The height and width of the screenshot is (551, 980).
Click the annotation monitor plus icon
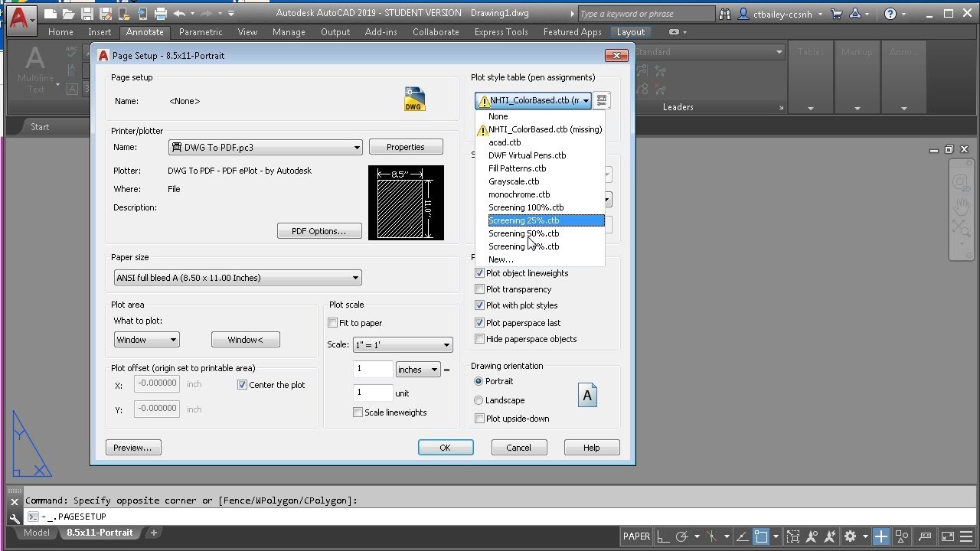tap(880, 536)
